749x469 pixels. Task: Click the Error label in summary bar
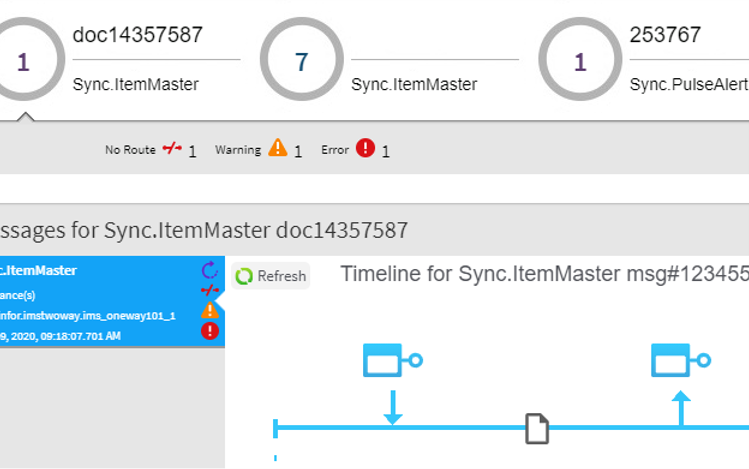(335, 150)
